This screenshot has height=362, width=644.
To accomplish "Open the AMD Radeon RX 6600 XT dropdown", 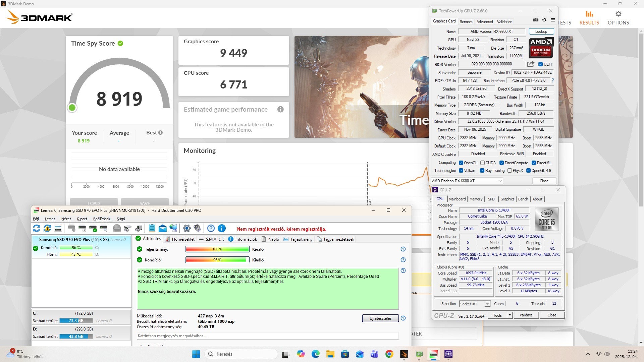I will [467, 181].
